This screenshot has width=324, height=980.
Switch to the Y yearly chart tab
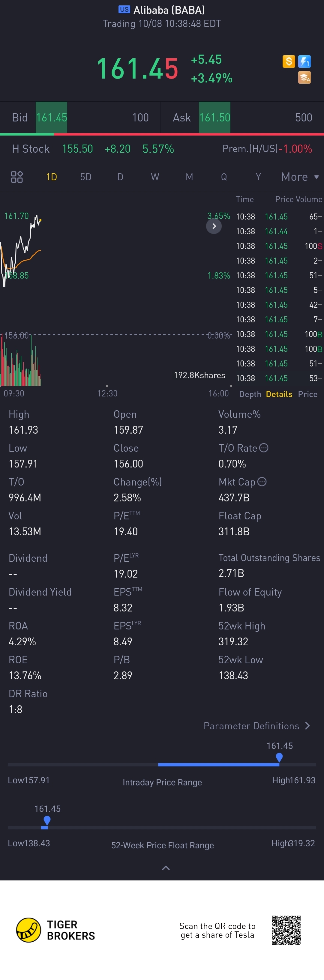(258, 177)
